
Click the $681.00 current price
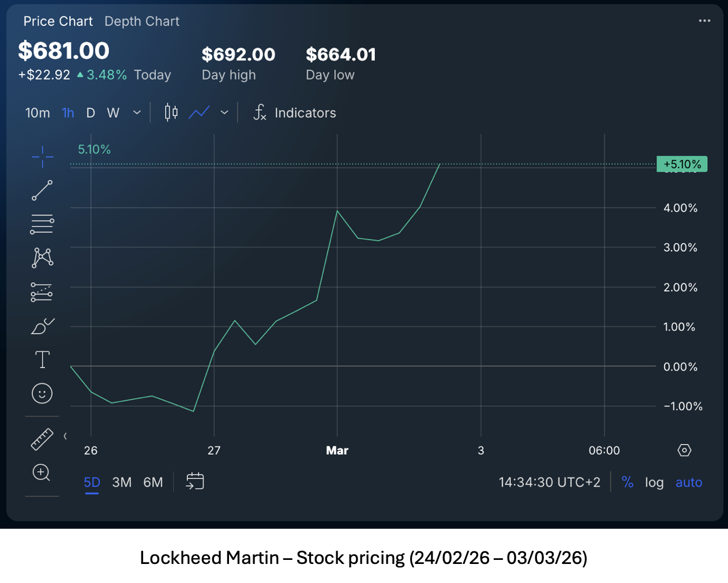tap(63, 51)
